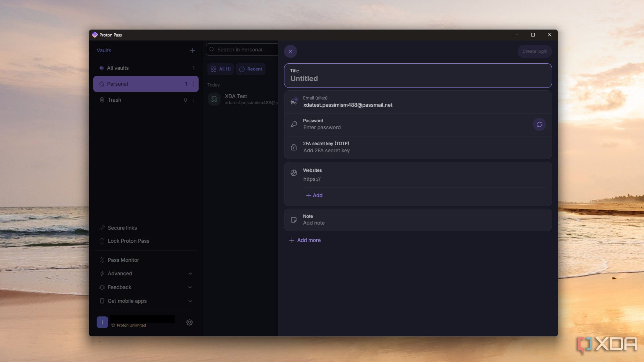Viewport: 644px width, 362px height.
Task: Click the Secure links chain icon
Action: point(102,228)
